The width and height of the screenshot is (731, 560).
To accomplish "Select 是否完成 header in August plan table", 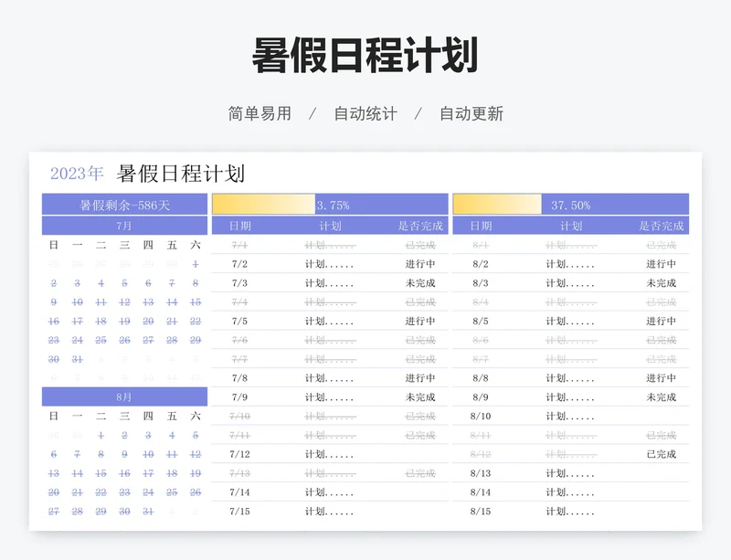I will pos(661,227).
